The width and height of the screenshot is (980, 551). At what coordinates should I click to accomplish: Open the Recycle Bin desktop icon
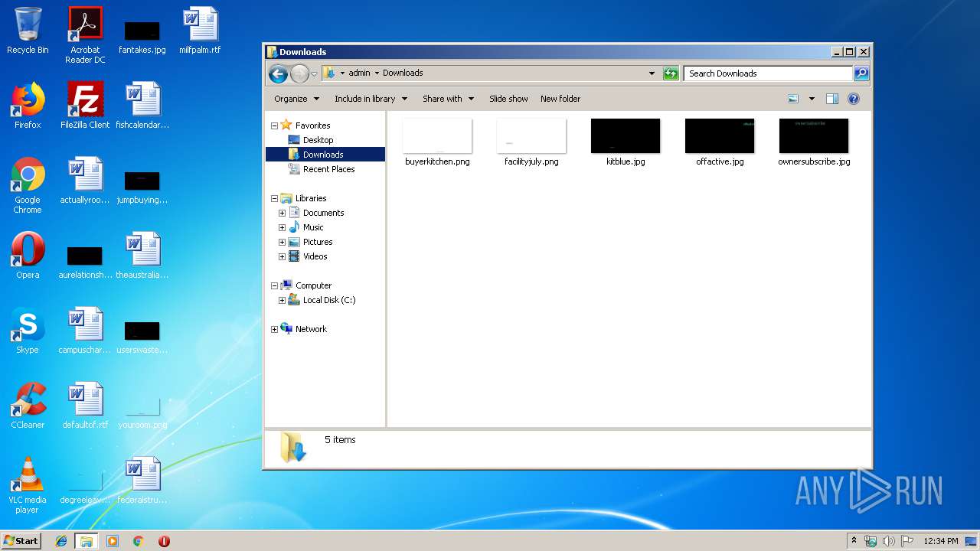coord(28,31)
